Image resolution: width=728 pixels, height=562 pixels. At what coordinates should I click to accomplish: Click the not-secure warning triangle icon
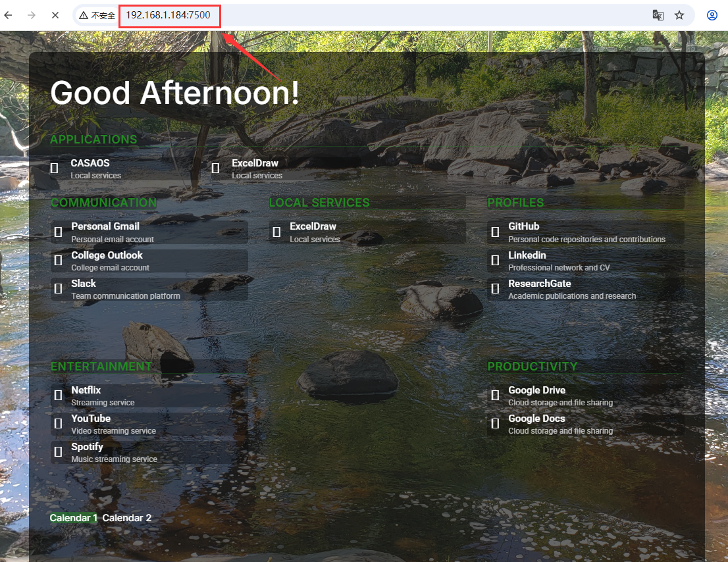click(x=84, y=15)
